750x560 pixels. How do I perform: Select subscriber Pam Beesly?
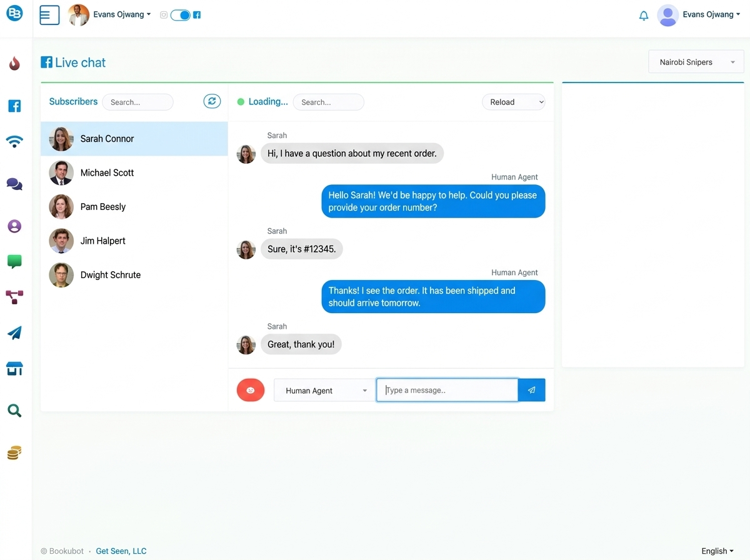coord(134,207)
